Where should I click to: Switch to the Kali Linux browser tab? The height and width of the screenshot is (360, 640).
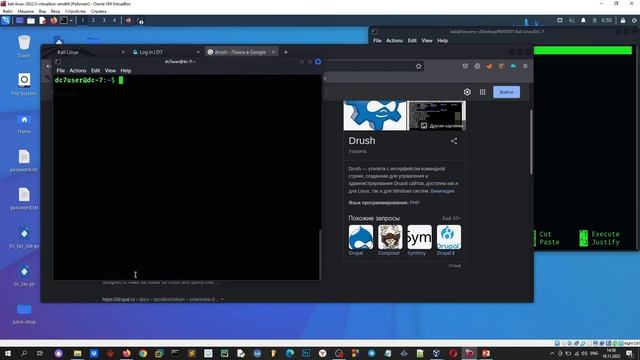(x=87, y=52)
